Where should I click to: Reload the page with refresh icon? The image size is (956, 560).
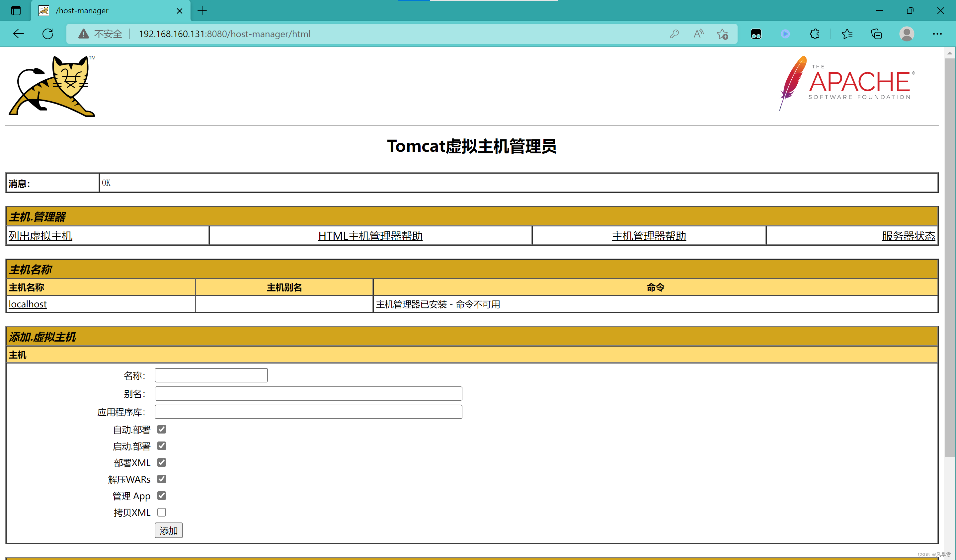tap(48, 34)
